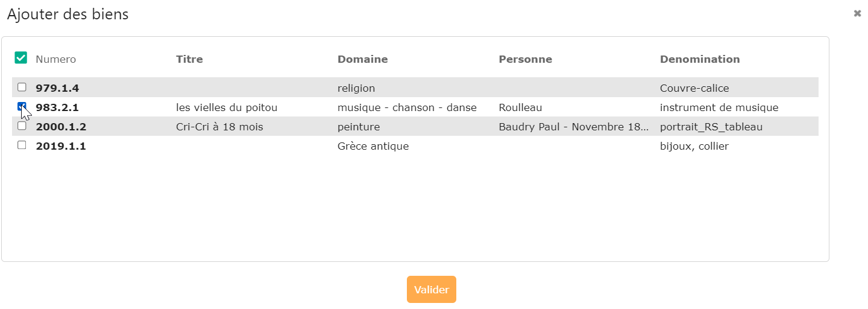The width and height of the screenshot is (868, 309).
Task: Select the row numbered 979.1.4
Action: click(x=57, y=88)
